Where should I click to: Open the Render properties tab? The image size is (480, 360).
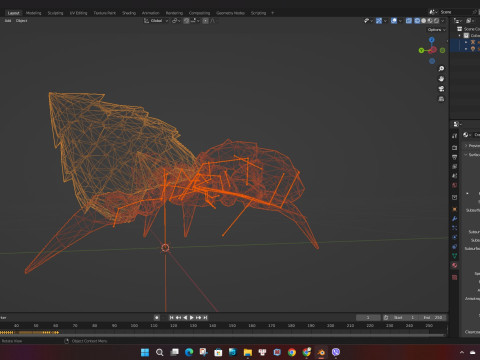[x=455, y=147]
